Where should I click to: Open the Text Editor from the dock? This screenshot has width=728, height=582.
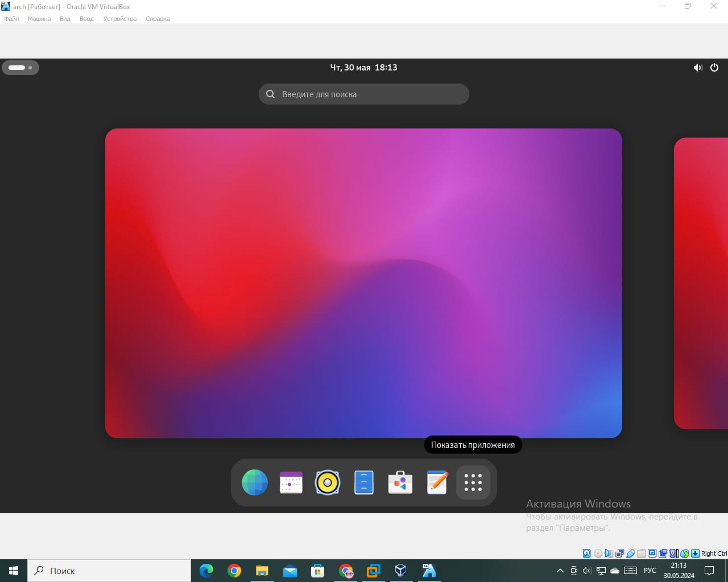pos(437,483)
